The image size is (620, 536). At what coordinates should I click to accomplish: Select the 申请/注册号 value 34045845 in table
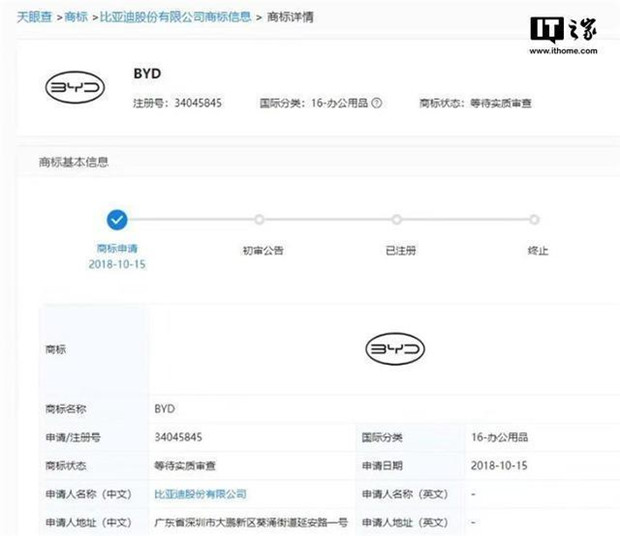[178, 437]
